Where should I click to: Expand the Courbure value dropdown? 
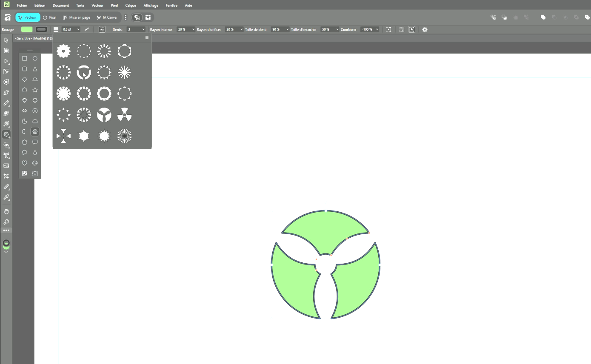tap(377, 29)
